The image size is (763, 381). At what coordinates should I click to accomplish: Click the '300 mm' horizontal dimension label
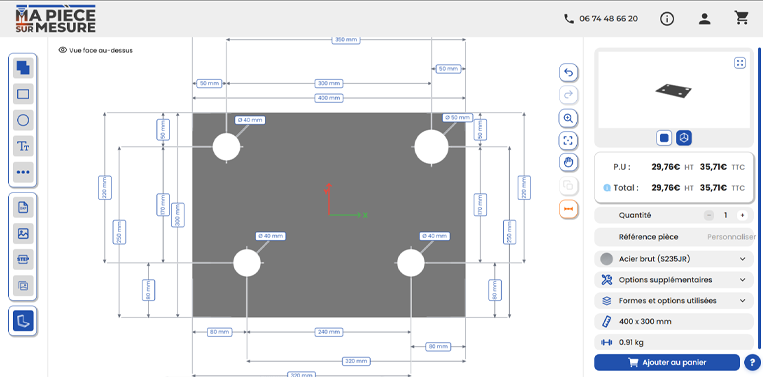pyautogui.click(x=329, y=84)
